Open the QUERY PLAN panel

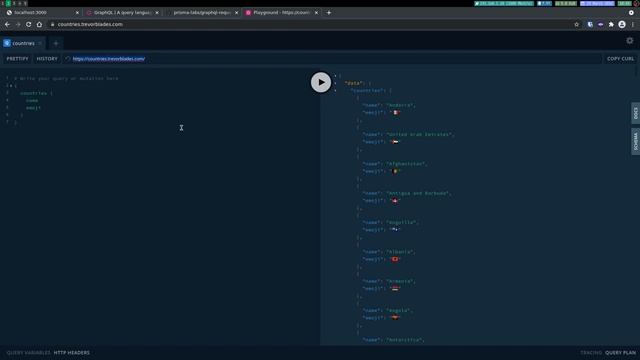click(x=620, y=353)
